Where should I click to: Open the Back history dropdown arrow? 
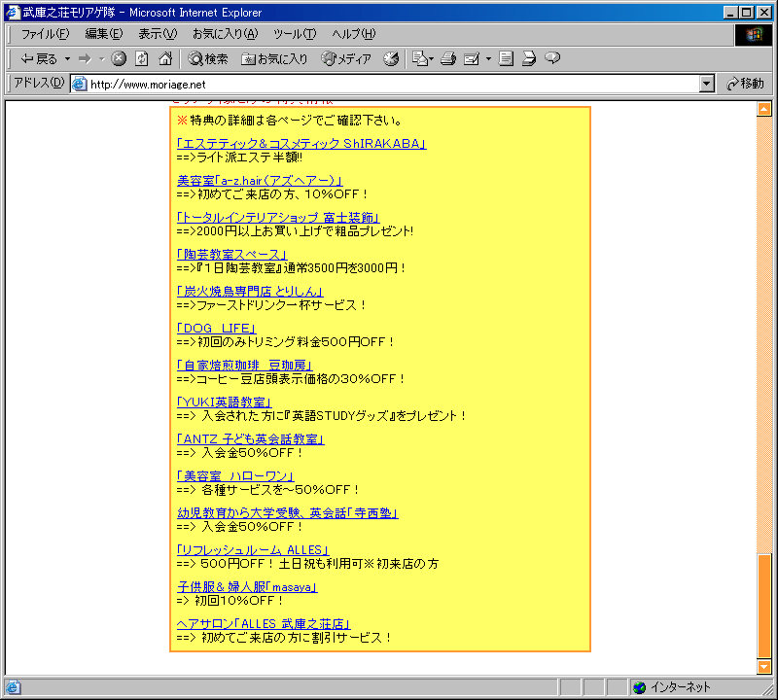[67, 59]
